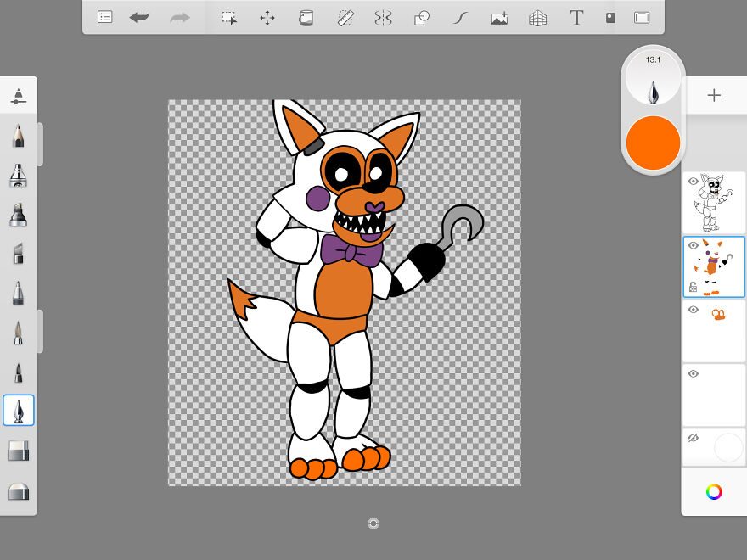Tap the orange color circle
The width and height of the screenshot is (747, 560).
pyautogui.click(x=653, y=142)
